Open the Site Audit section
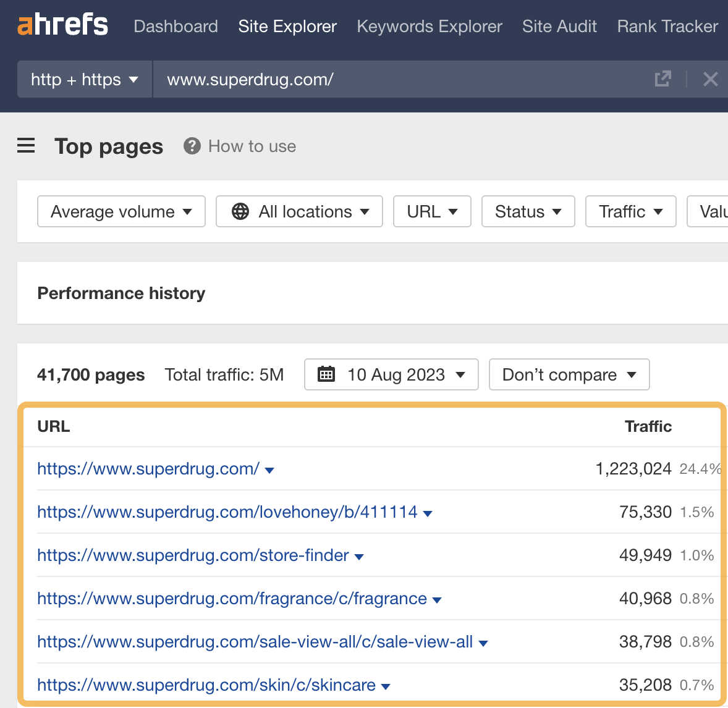The image size is (728, 708). pos(559,26)
